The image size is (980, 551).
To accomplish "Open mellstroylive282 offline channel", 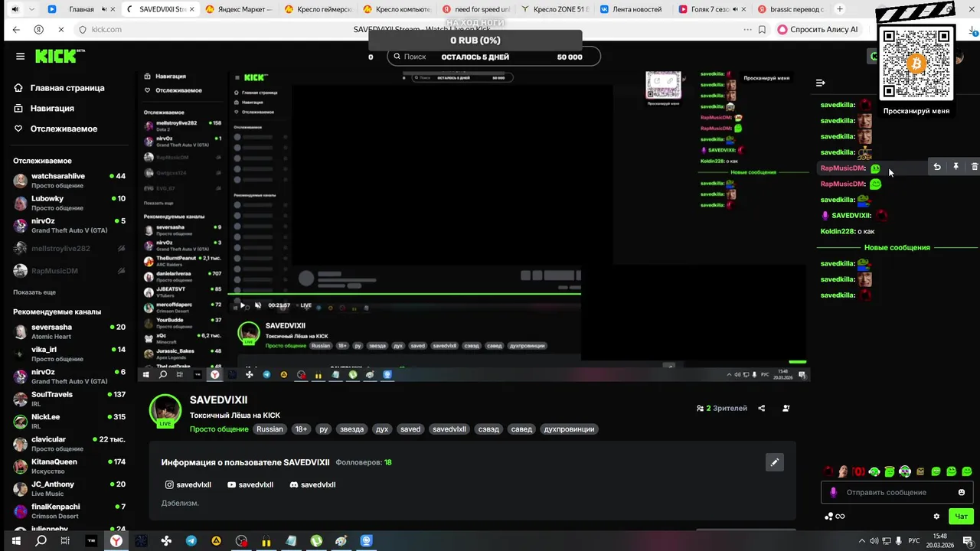I will point(69,249).
